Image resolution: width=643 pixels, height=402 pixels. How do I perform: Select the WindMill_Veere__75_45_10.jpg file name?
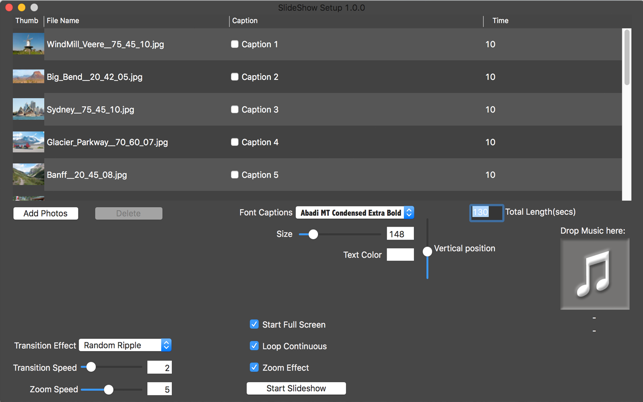click(x=105, y=44)
